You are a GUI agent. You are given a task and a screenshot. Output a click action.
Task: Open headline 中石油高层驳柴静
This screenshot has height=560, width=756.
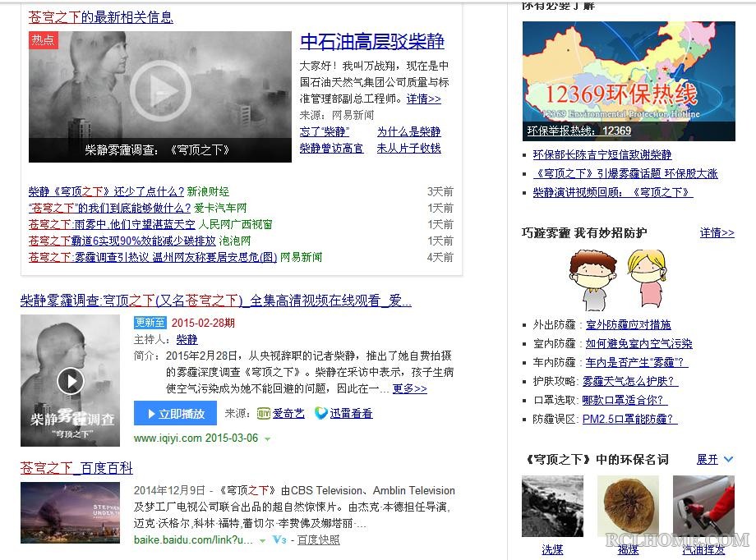pyautogui.click(x=371, y=42)
